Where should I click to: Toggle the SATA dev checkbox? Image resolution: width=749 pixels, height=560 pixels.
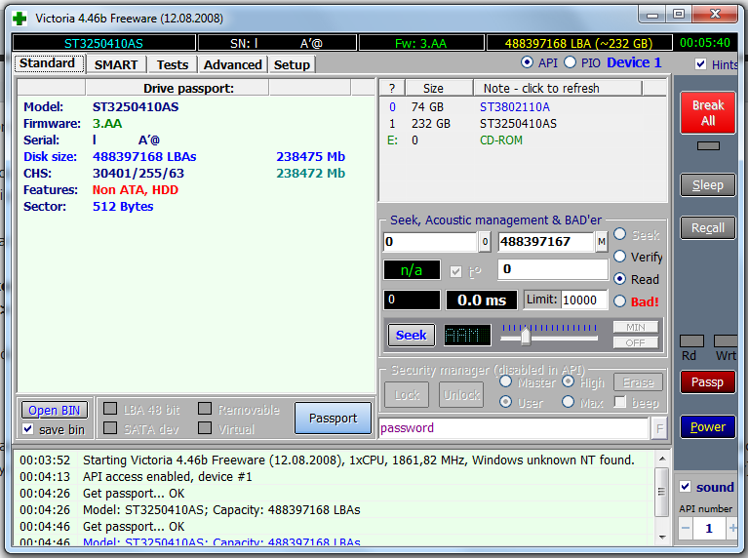click(x=110, y=428)
